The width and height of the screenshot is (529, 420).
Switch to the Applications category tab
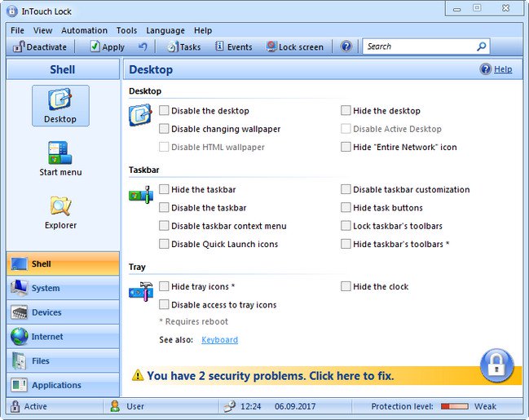pyautogui.click(x=63, y=385)
